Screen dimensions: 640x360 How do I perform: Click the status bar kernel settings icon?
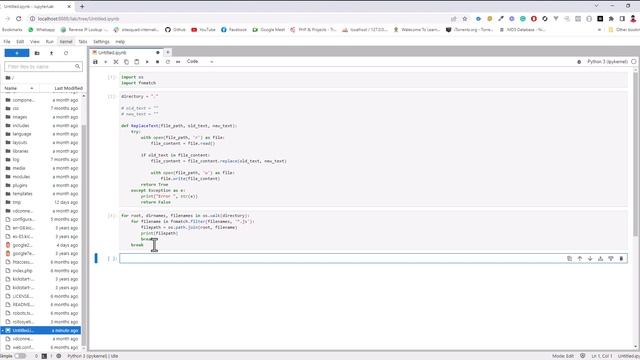coord(58,356)
